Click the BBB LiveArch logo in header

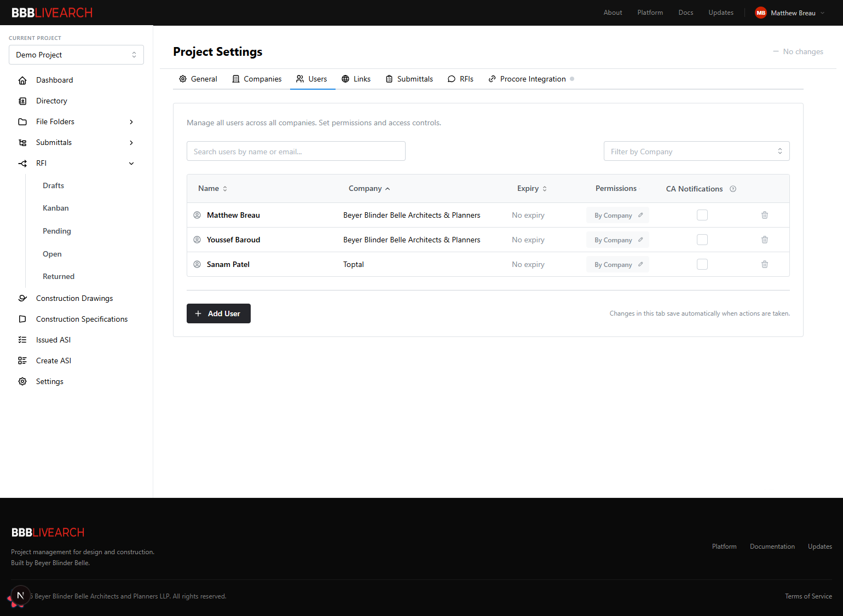pos(52,13)
